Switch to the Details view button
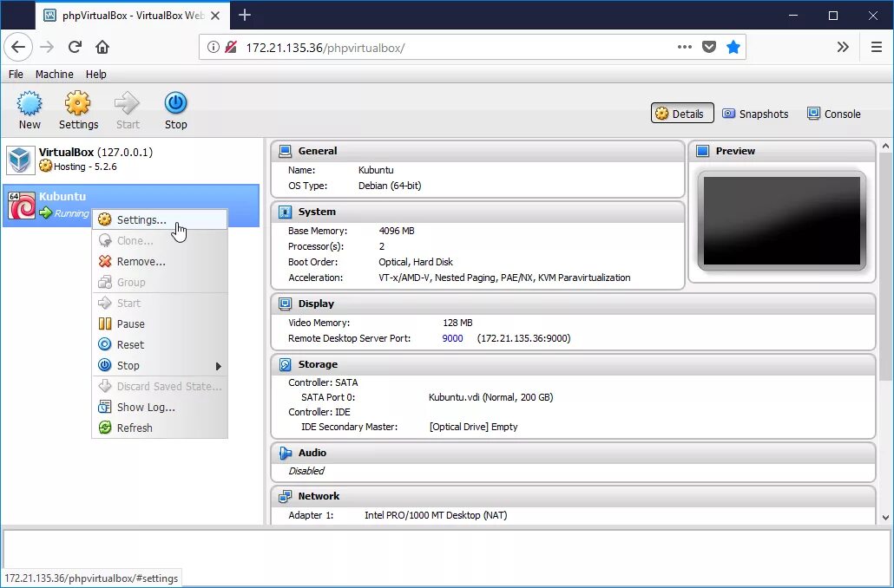The height and width of the screenshot is (588, 894). tap(682, 114)
